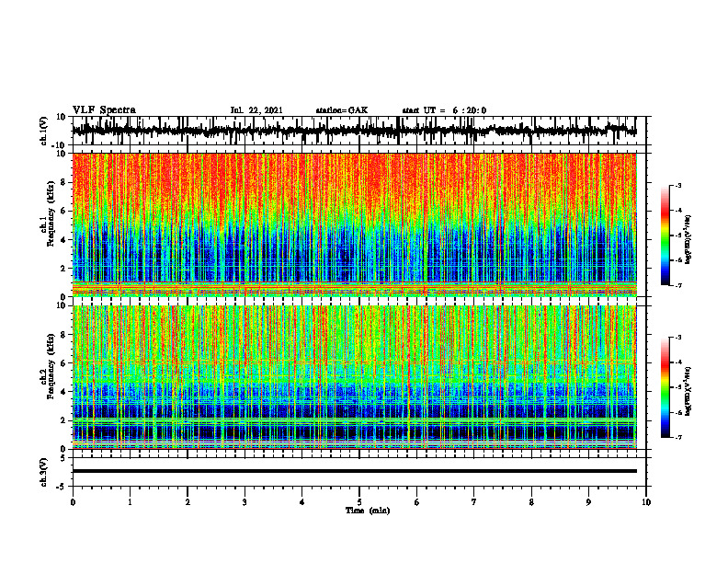
Task: Click the ch.1 voltage waveform trace
Action: pyautogui.click(x=354, y=131)
